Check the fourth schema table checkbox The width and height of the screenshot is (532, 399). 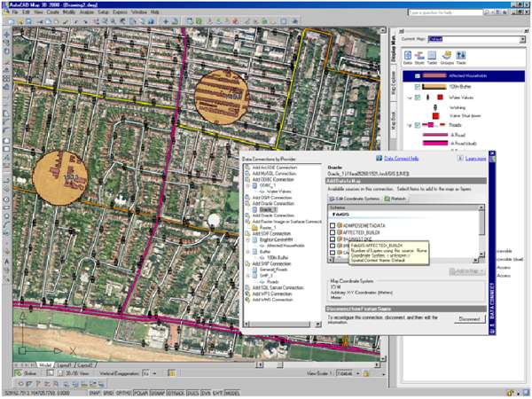point(332,246)
